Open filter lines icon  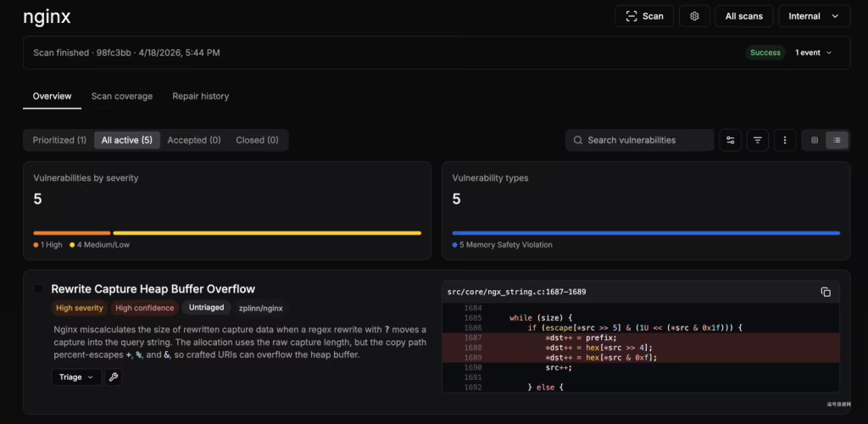coord(757,140)
